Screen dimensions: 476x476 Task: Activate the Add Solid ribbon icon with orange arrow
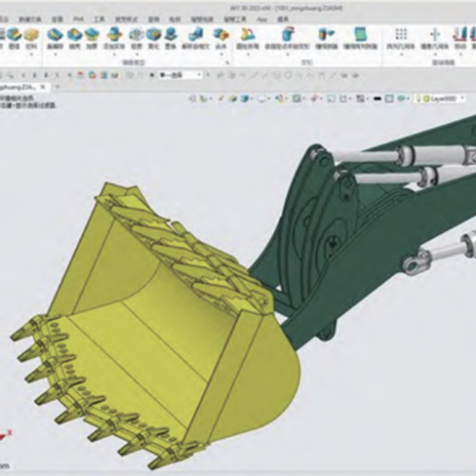(x=114, y=34)
